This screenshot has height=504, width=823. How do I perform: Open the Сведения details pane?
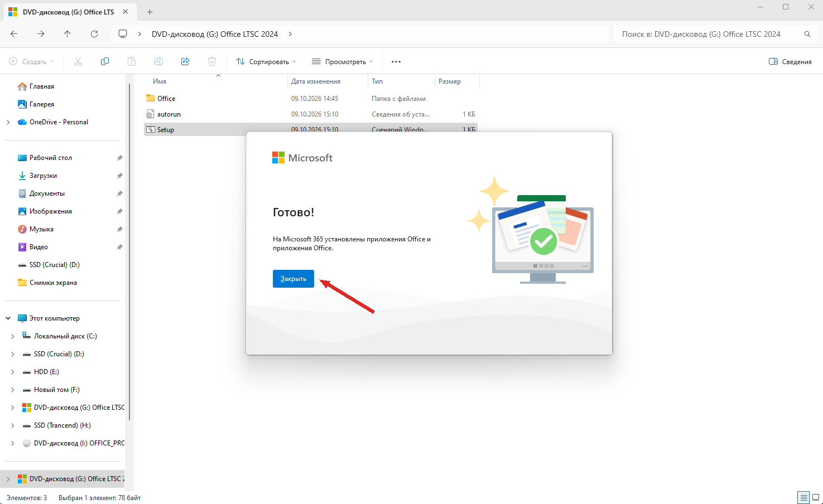790,61
